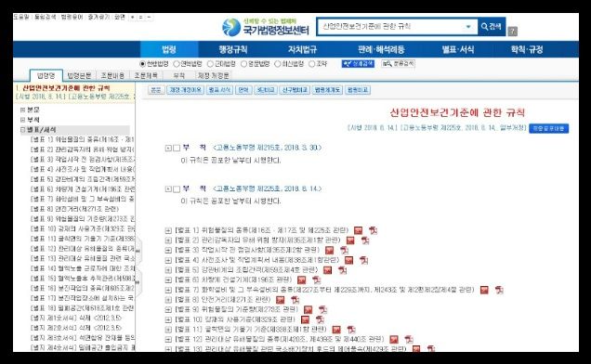Download HWP file icon for 별표 8
Screen dimensions: 591x364
coord(280,300)
